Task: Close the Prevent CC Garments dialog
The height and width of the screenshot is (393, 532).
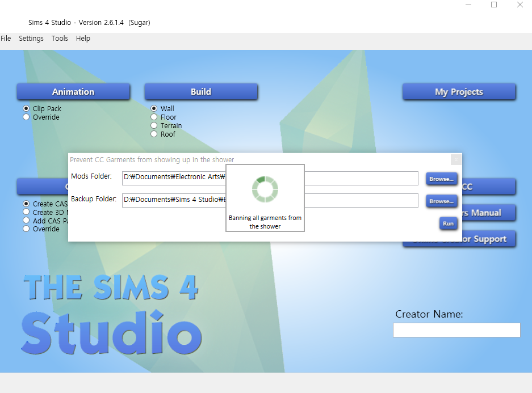Action: 456,159
